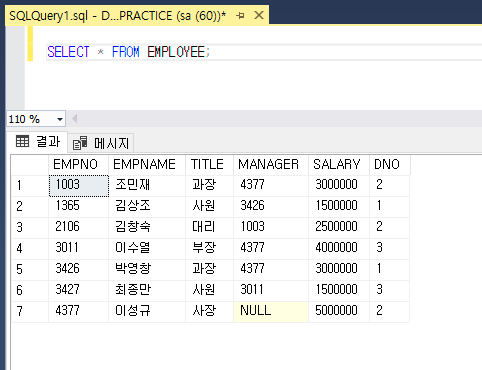Open the 110 % zoom dropdown
Screen dimensions: 482x370
[60, 119]
